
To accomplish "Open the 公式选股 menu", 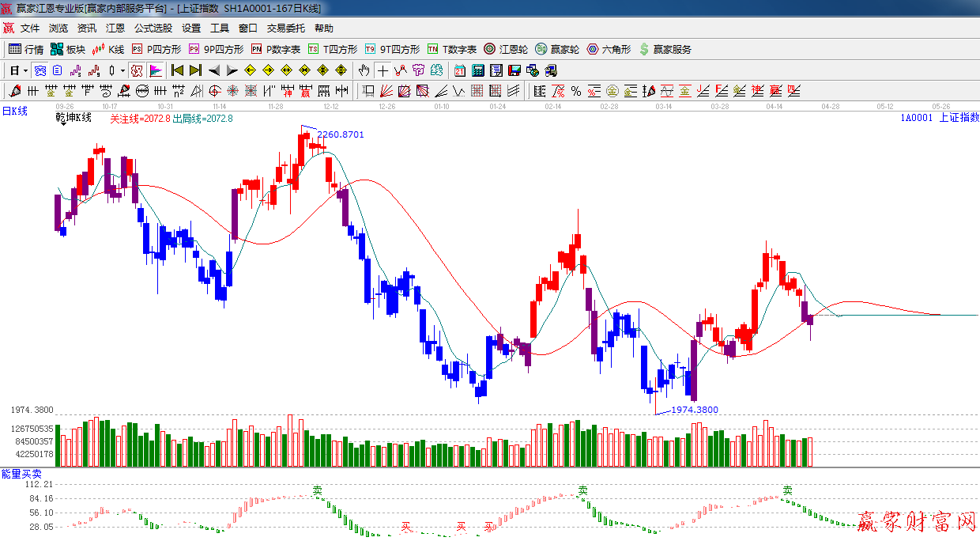I will tap(153, 28).
